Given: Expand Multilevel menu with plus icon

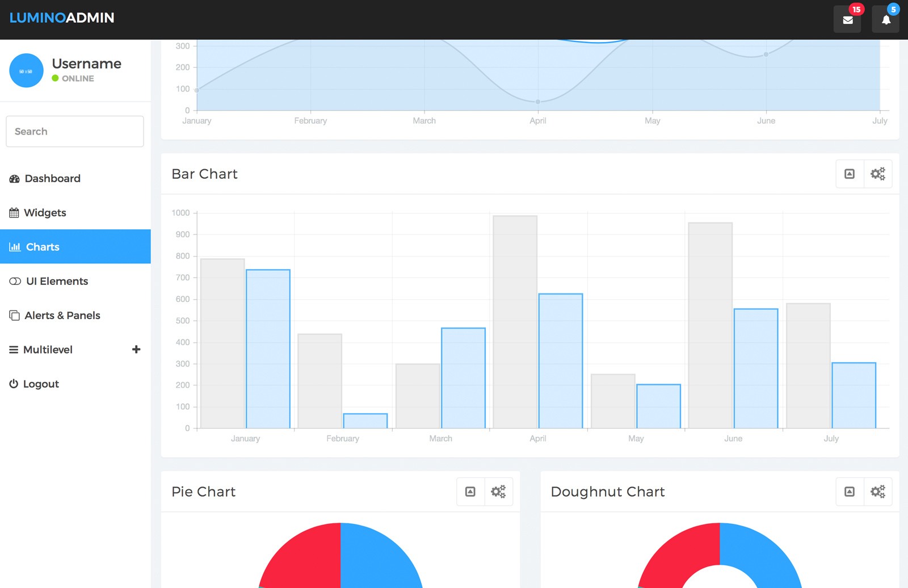Looking at the screenshot, I should (x=136, y=350).
